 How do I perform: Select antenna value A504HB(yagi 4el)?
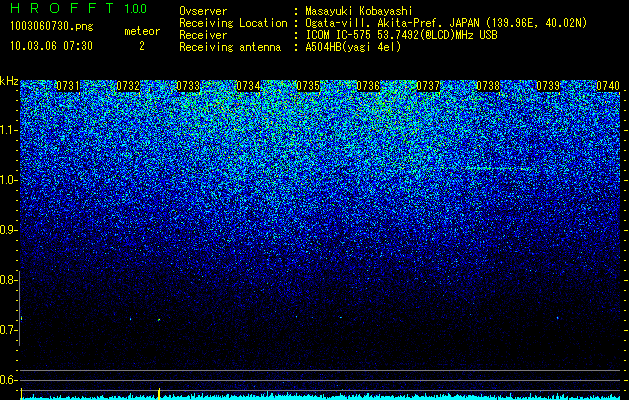click(353, 47)
